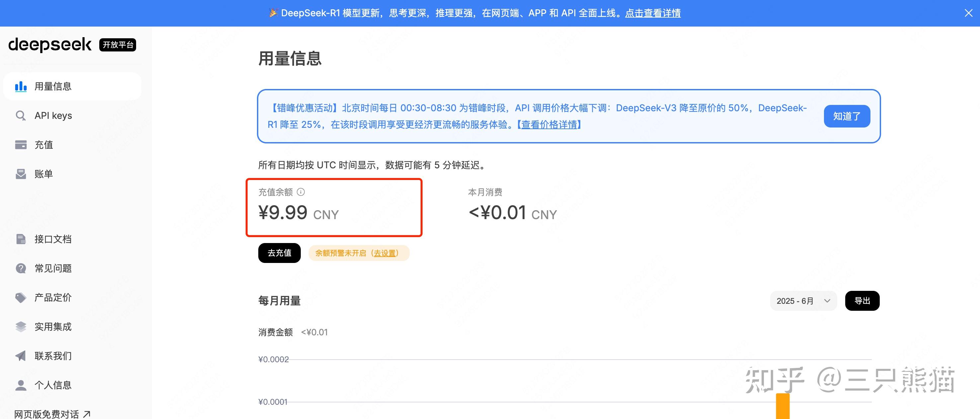Viewport: 980px width, 419px height.
Task: Open 查看价格详情 pricing details link
Action: pyautogui.click(x=549, y=125)
